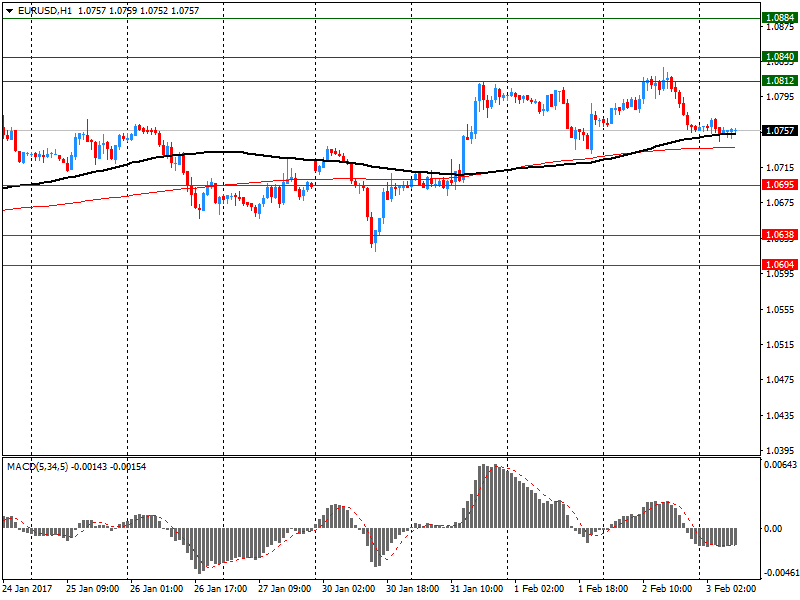
Task: Select the 1.0604 red support label
Action: pos(780,264)
